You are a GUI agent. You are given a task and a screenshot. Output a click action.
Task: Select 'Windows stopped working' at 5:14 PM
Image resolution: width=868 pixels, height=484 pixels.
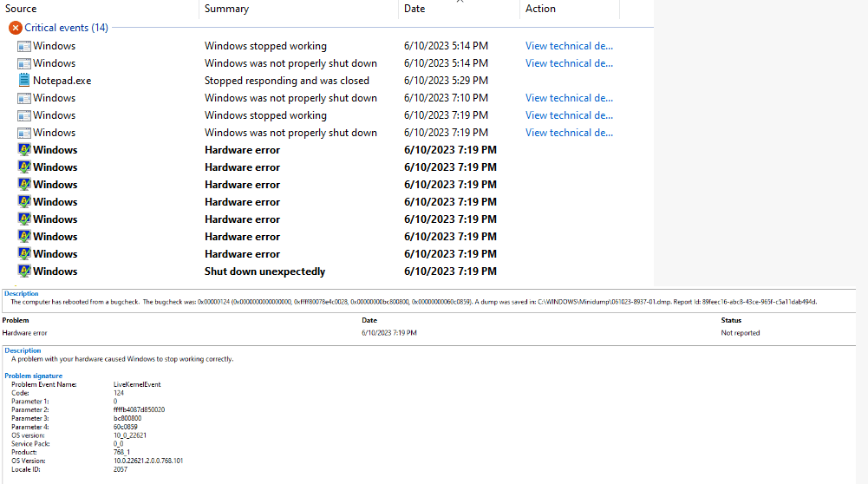point(265,46)
